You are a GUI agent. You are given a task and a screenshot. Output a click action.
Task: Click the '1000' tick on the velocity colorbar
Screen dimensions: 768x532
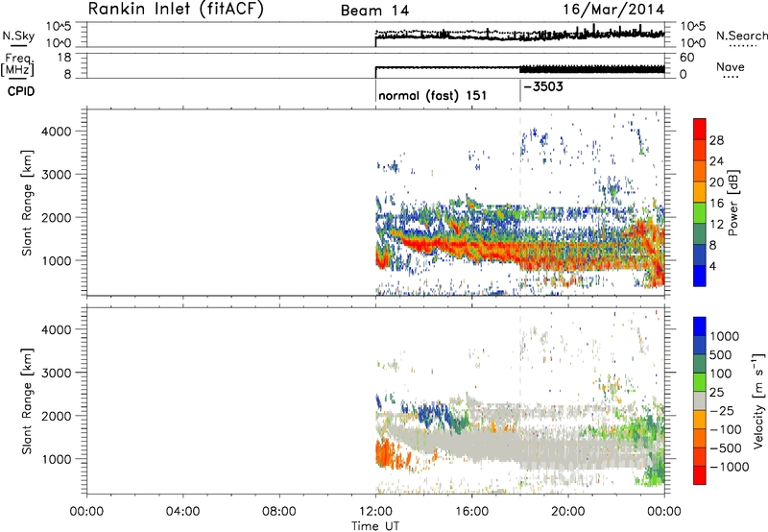(724, 336)
